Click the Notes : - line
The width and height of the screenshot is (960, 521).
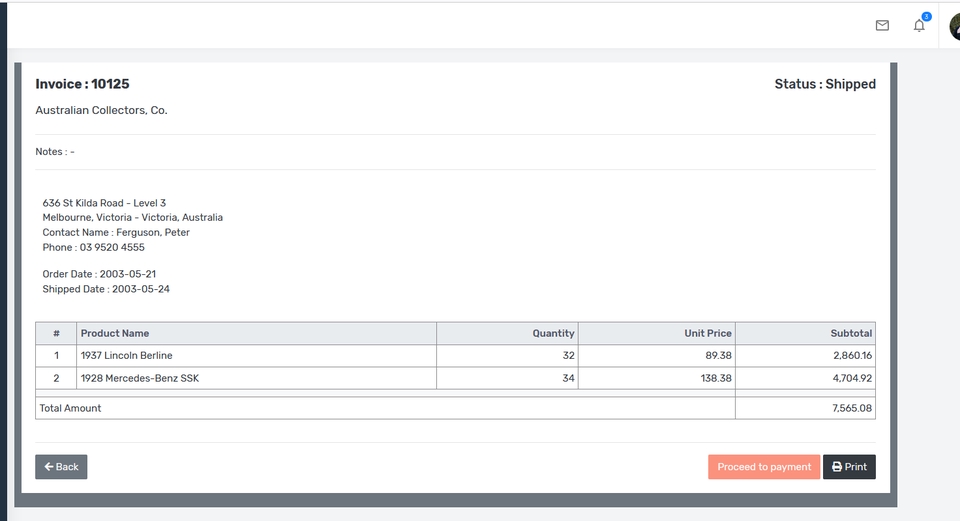pyautogui.click(x=55, y=152)
